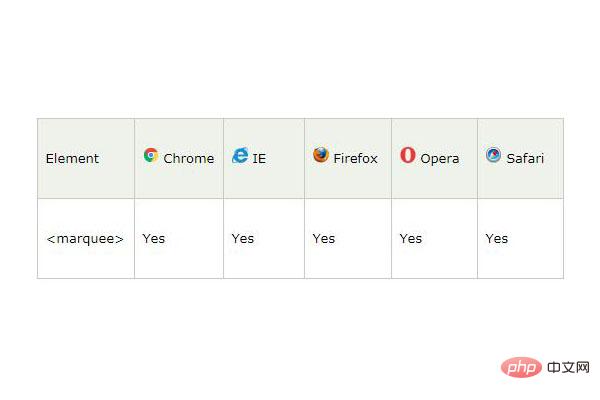Click the php logo badge
Viewport: 600px width, 400px height.
tap(521, 368)
